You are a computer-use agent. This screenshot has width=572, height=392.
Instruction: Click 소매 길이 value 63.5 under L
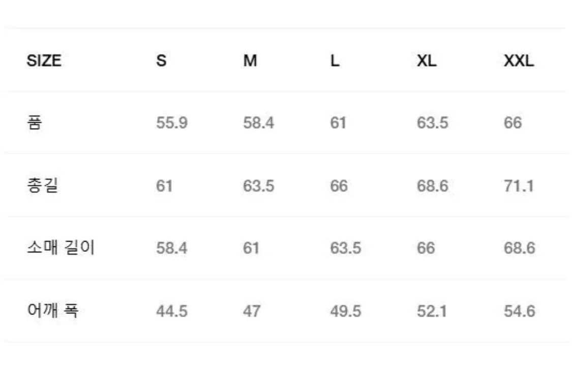tap(345, 248)
